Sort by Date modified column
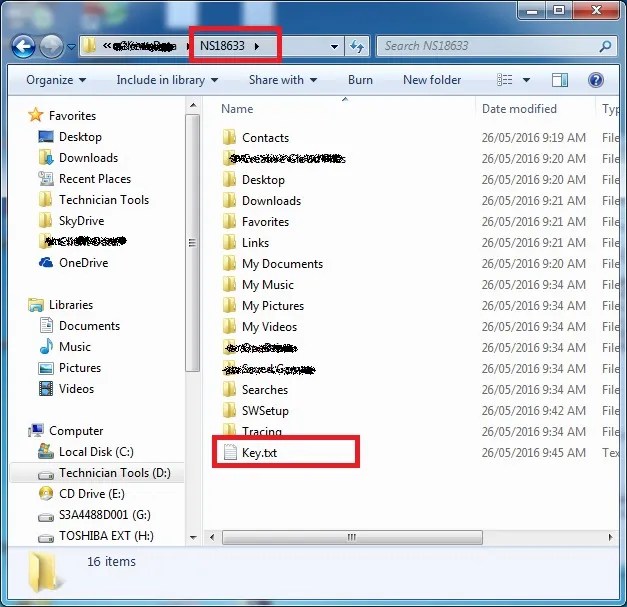Image resolution: width=627 pixels, height=607 pixels. click(x=519, y=109)
